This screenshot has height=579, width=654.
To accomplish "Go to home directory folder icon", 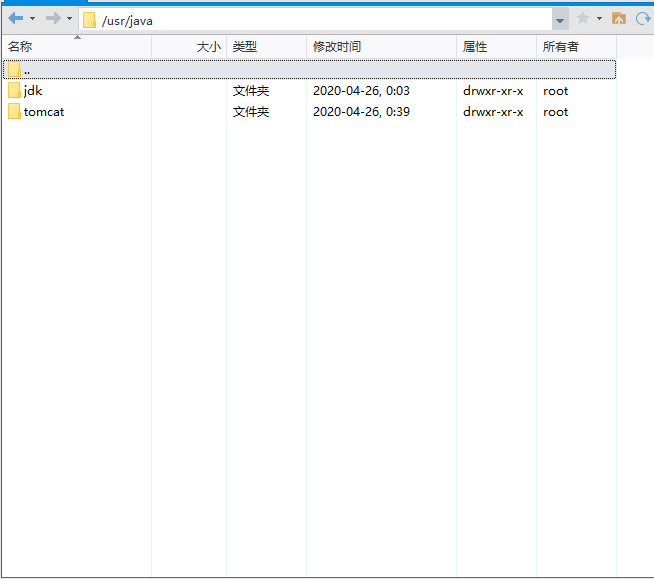I will 619,18.
